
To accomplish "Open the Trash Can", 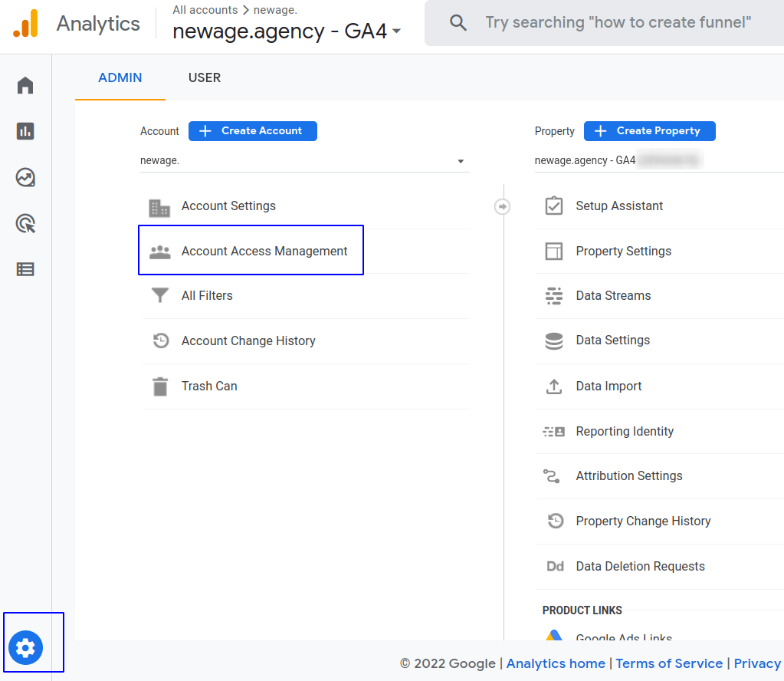I will (x=208, y=386).
